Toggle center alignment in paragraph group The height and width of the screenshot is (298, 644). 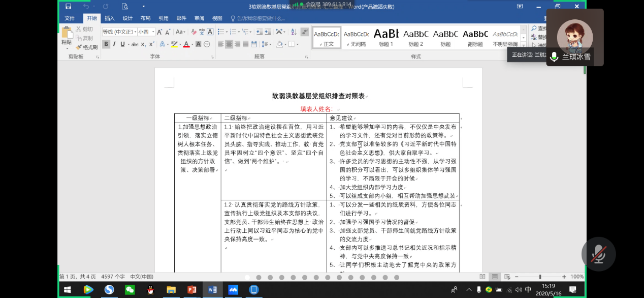229,44
